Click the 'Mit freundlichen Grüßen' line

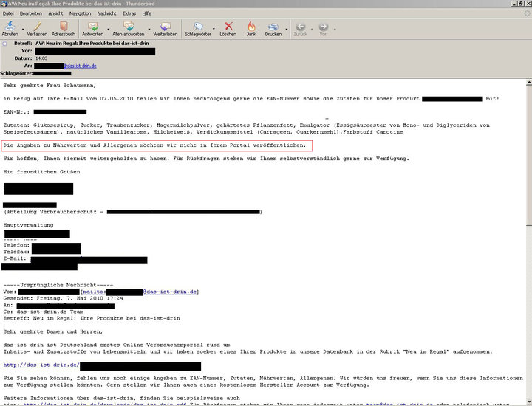[41, 172]
